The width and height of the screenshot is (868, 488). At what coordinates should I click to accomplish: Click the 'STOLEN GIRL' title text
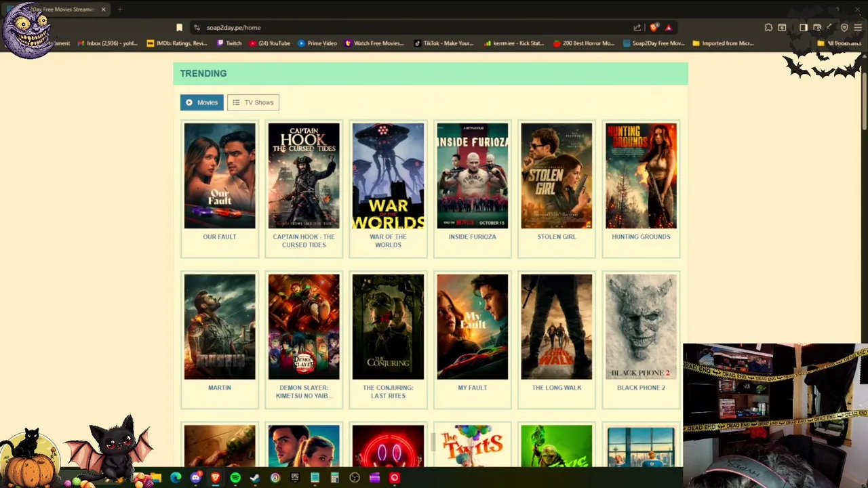click(557, 237)
